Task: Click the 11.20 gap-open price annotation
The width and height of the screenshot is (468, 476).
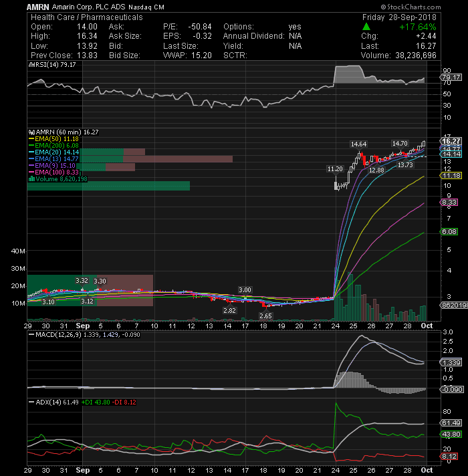Action: pos(335,168)
